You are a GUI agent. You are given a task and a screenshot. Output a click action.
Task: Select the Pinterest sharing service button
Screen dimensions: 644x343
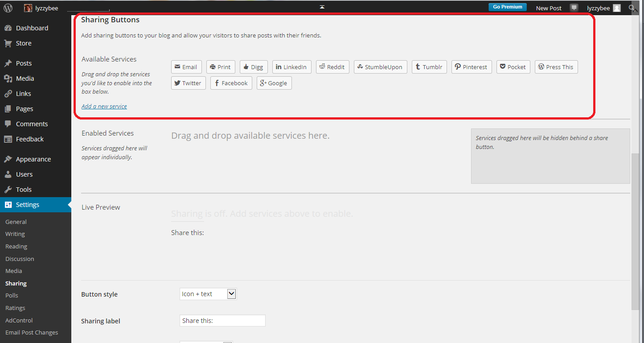click(472, 67)
